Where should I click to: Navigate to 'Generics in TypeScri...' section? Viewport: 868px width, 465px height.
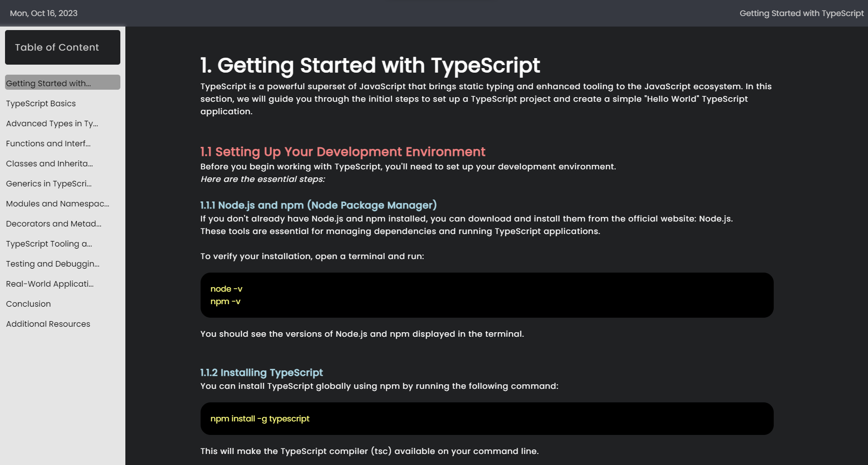pyautogui.click(x=49, y=183)
